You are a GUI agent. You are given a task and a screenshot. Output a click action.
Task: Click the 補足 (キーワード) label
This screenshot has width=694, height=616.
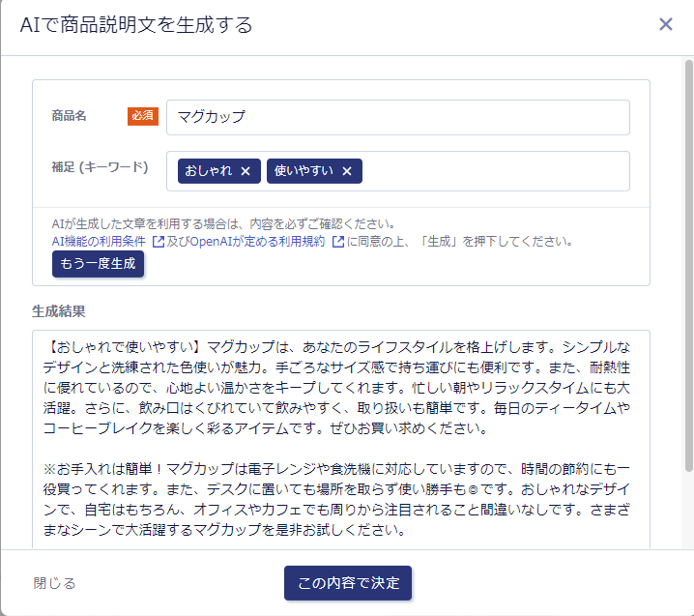tap(100, 167)
